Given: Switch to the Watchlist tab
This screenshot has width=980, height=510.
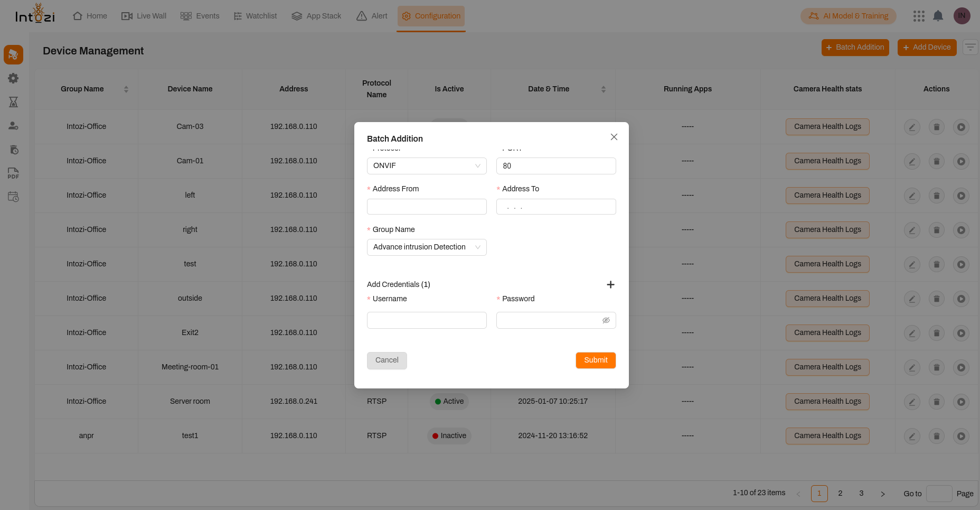Looking at the screenshot, I should tap(255, 16).
